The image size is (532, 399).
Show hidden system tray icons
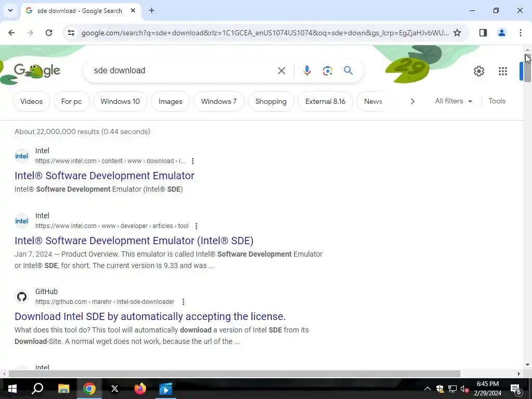click(x=428, y=389)
